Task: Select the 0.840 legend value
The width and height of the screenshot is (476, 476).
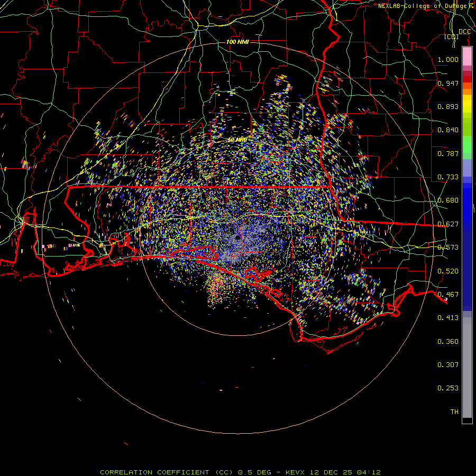Action: tap(448, 130)
